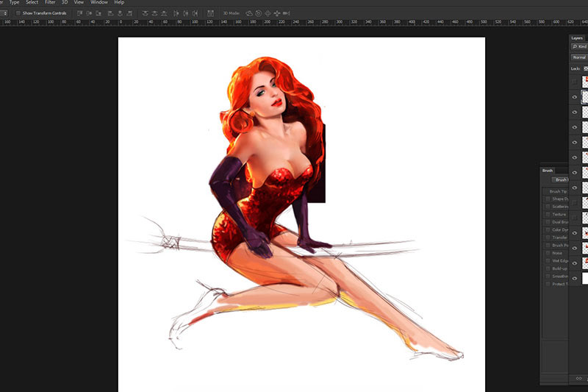Open the Kind filter dropdown
The image size is (588, 392).
[x=579, y=46]
